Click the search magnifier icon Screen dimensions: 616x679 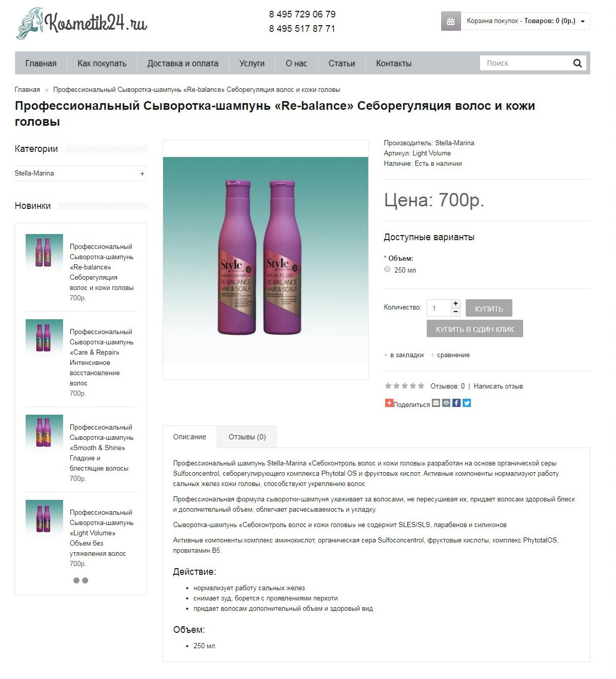pos(577,63)
